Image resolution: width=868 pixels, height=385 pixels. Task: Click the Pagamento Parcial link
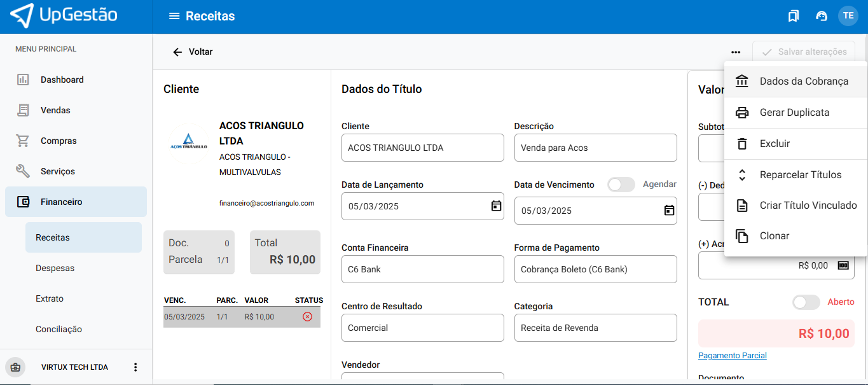(732, 356)
